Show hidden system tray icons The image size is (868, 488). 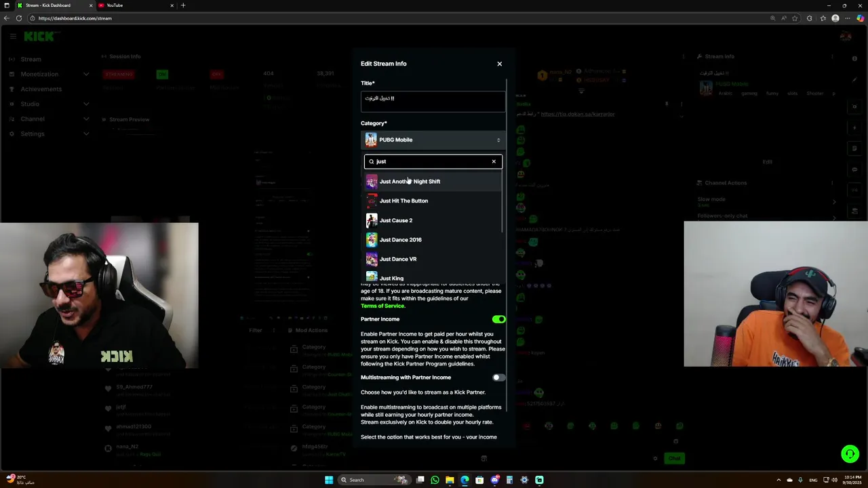(778, 480)
